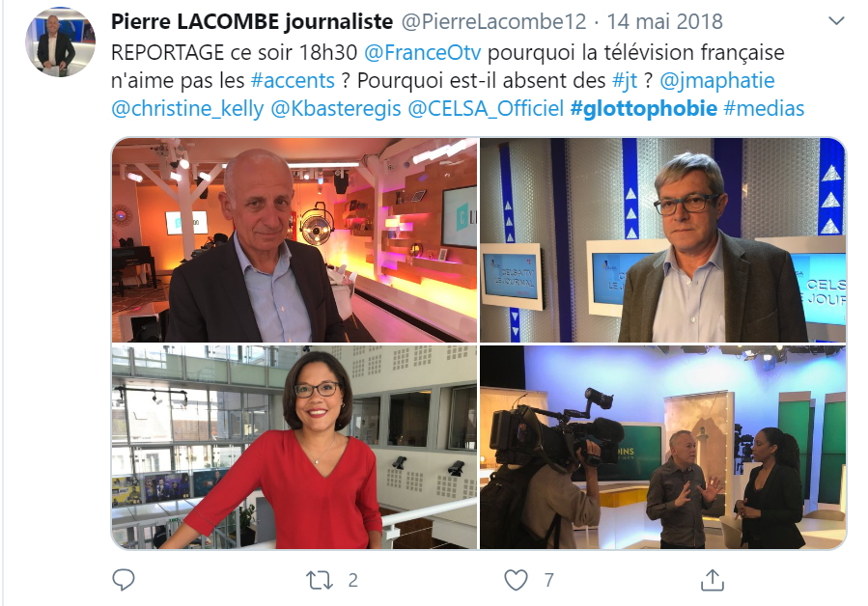Go to the @Kbasteregis profile
Screen dimensions: 868x606
[x=335, y=108]
